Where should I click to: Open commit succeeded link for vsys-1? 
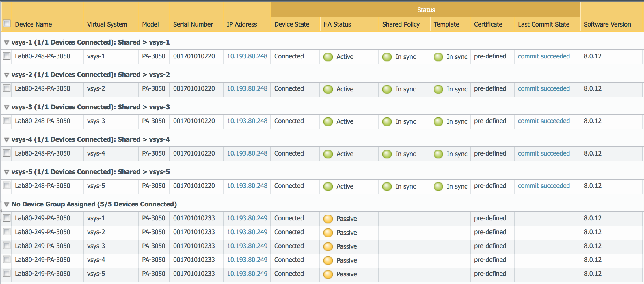click(x=544, y=56)
